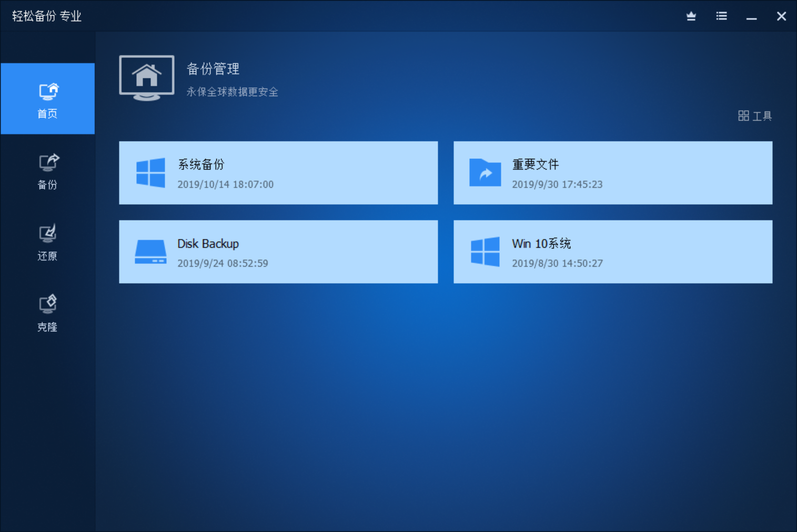Image resolution: width=797 pixels, height=532 pixels.
Task: Open the Win 10系统 backup task
Action: [541, 244]
